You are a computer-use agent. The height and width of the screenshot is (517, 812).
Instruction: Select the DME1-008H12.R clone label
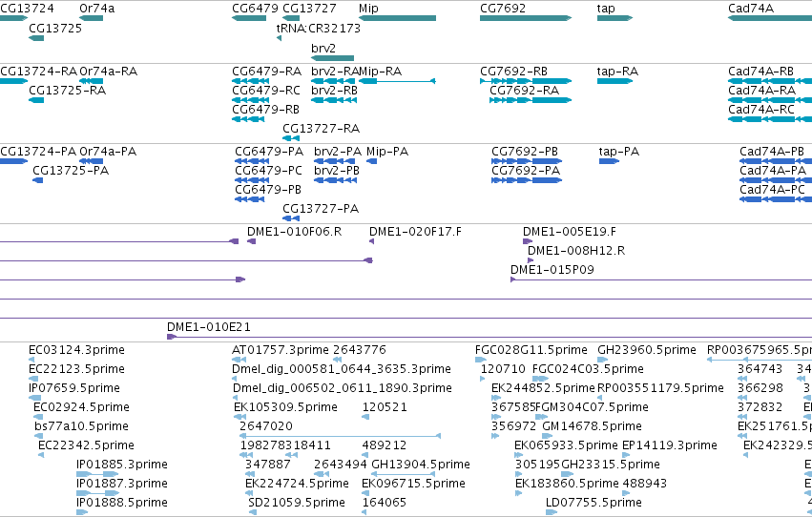[x=576, y=251]
